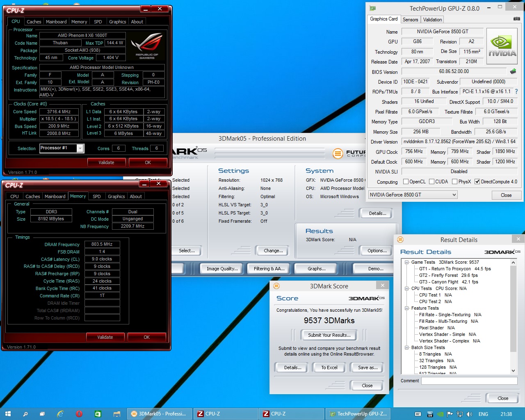Click the Bus Interface question mark icon

pos(516,91)
